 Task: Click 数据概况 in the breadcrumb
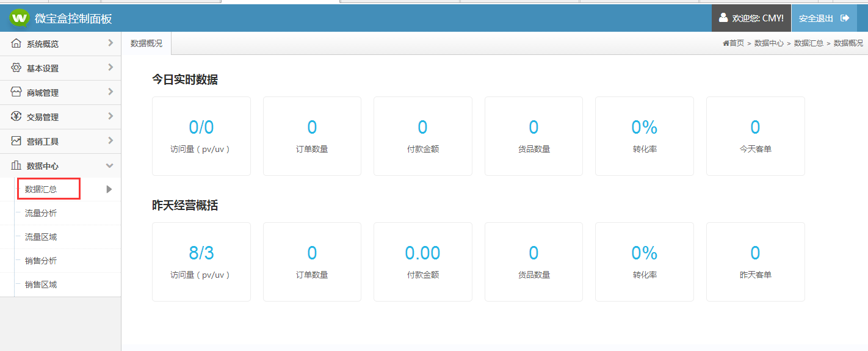848,43
